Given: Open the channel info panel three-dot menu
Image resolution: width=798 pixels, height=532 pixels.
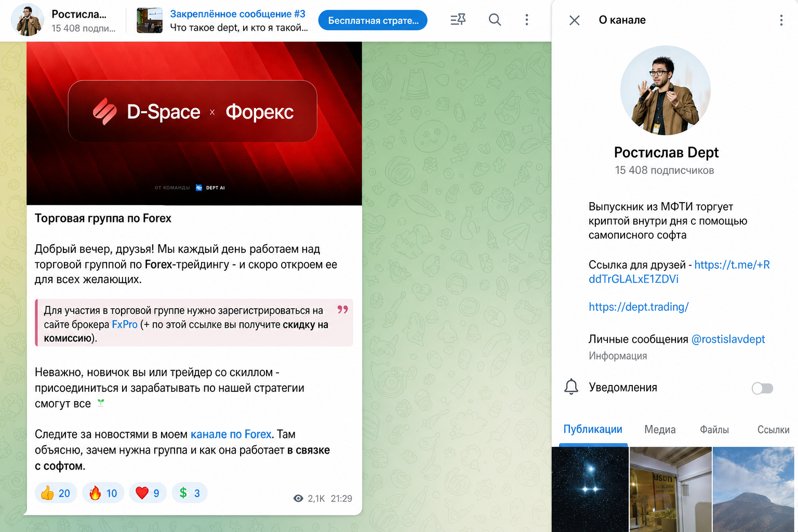Looking at the screenshot, I should click(781, 20).
